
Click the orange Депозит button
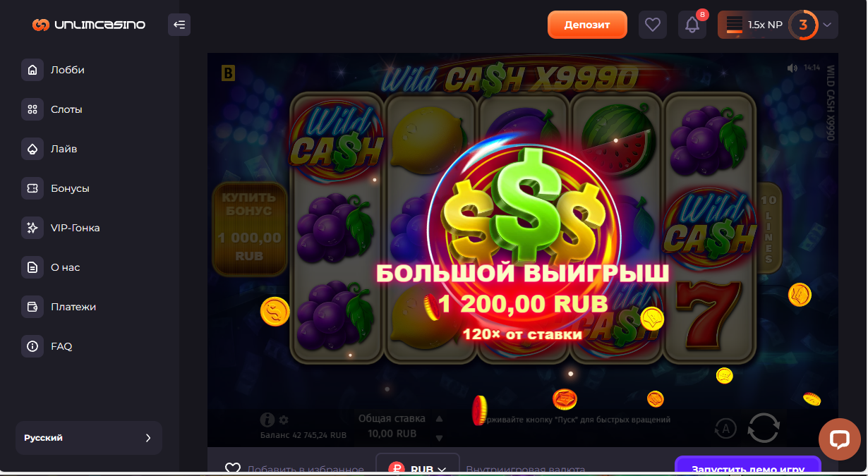coord(588,25)
